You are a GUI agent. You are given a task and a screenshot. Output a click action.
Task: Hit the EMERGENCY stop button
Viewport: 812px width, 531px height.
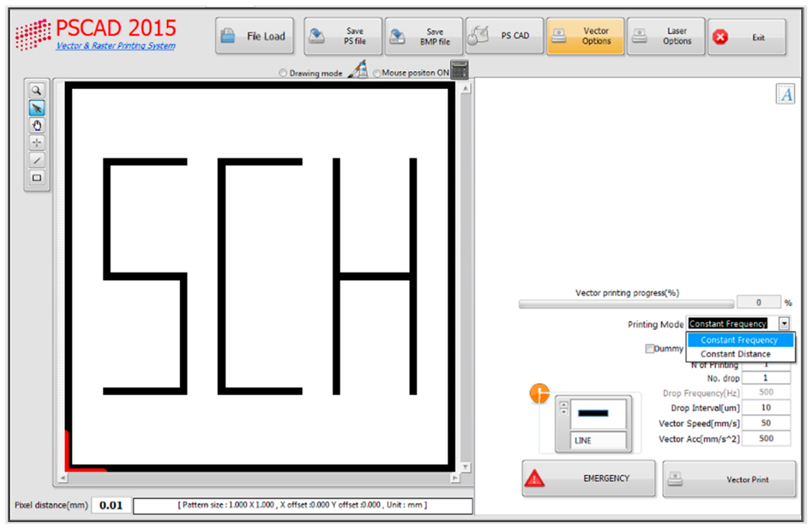(588, 478)
